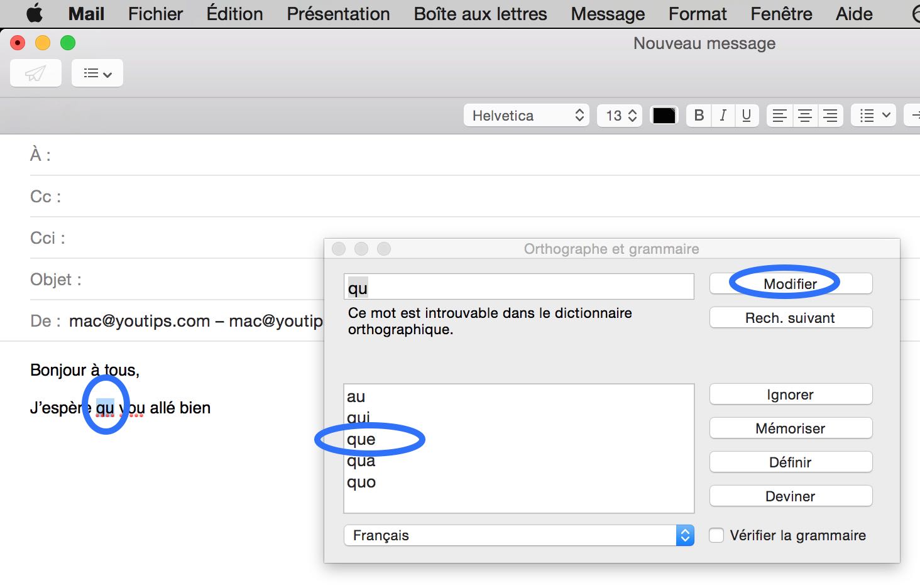Select suggestion "qua" in the list

click(x=519, y=461)
